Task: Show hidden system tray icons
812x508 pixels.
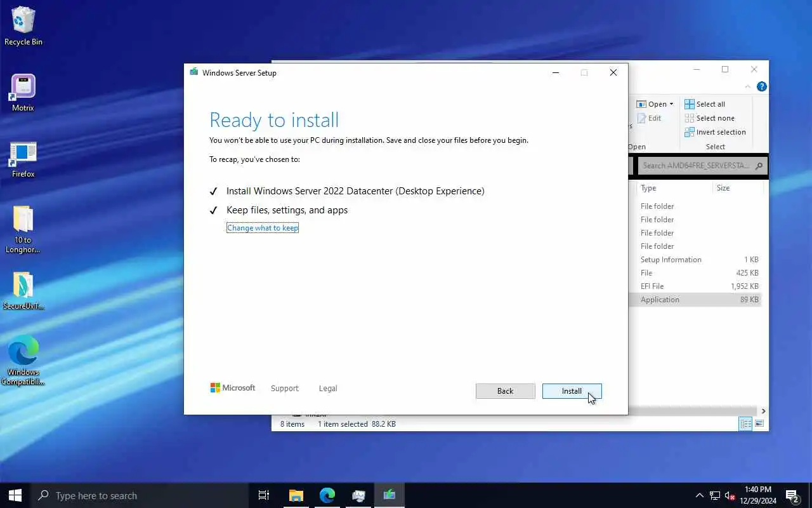Action: [x=700, y=495]
